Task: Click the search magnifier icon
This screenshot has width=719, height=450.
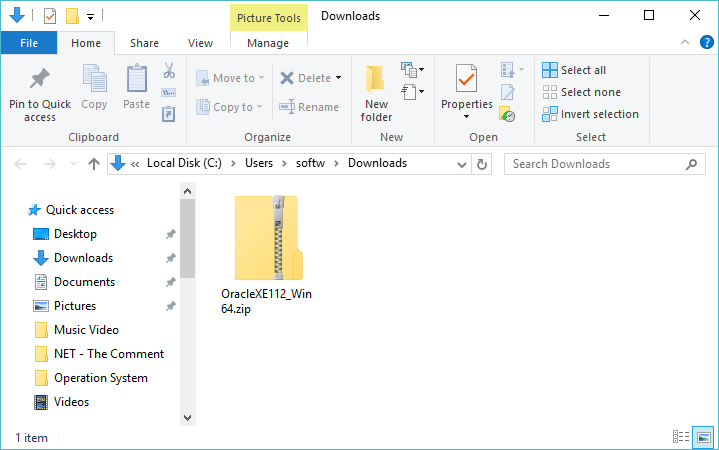Action: click(691, 164)
